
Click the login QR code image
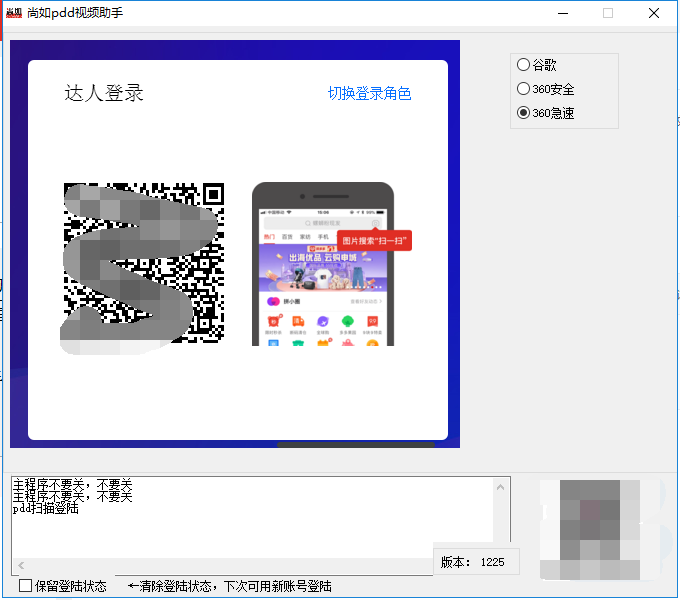tap(144, 263)
